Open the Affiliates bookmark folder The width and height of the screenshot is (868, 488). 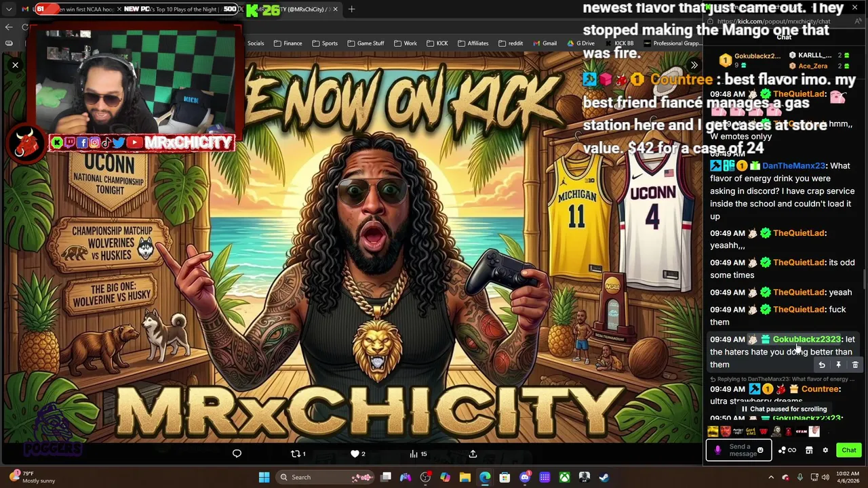pos(473,43)
